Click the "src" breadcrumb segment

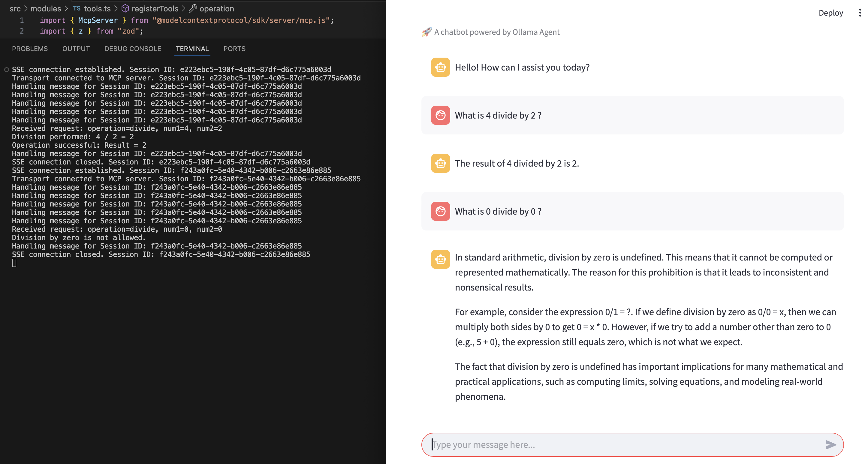tap(15, 9)
